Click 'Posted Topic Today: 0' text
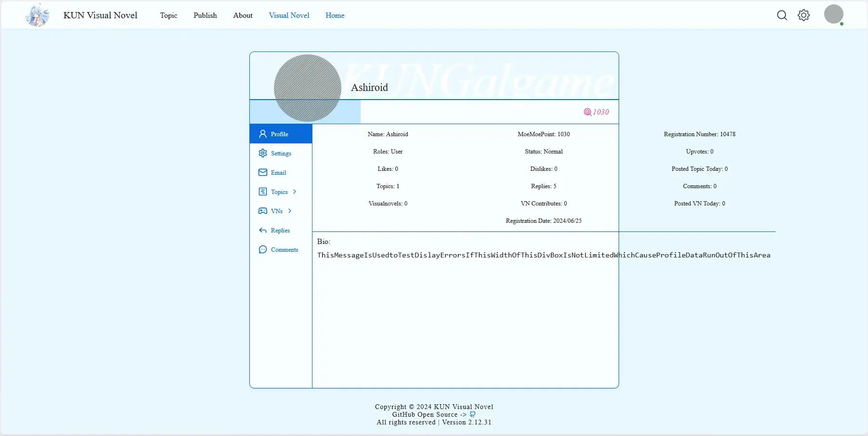The width and height of the screenshot is (868, 436). coord(700,169)
